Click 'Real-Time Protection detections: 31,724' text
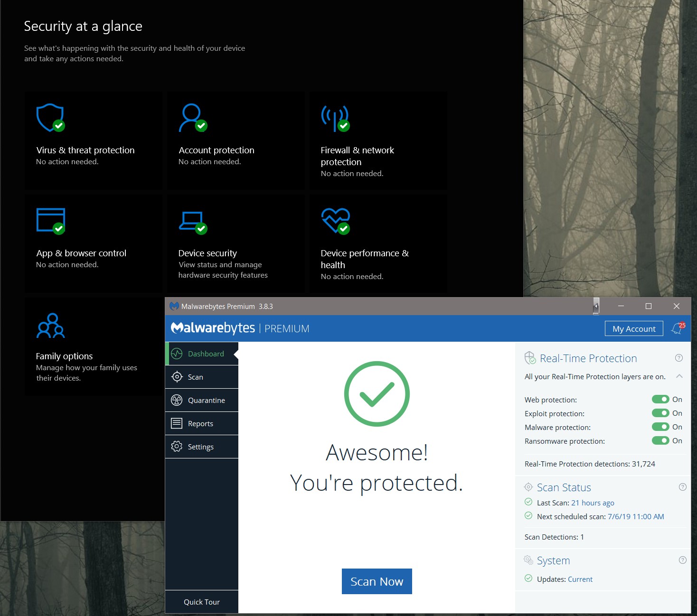This screenshot has width=697, height=616. point(590,464)
